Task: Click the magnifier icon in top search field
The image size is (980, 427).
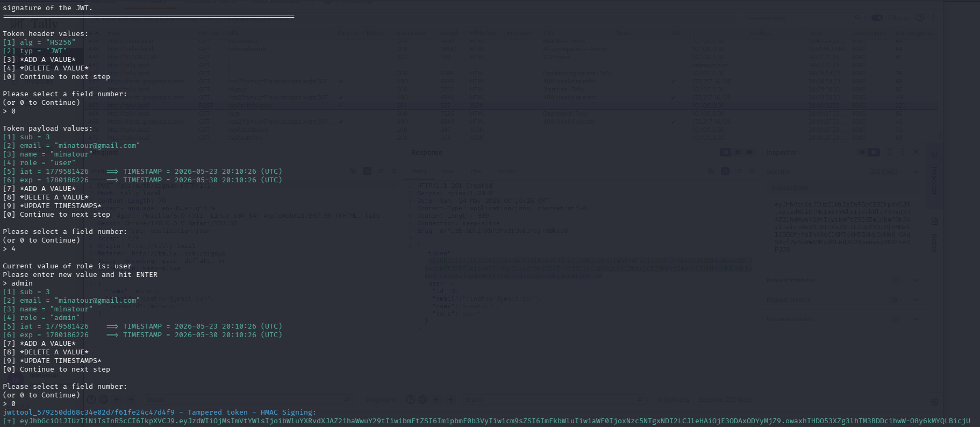Action: [858, 18]
